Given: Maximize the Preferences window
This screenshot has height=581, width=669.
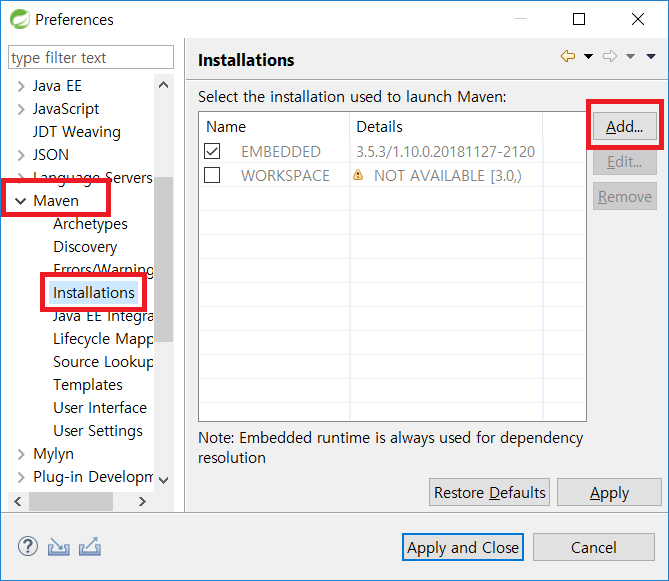Looking at the screenshot, I should tap(579, 19).
